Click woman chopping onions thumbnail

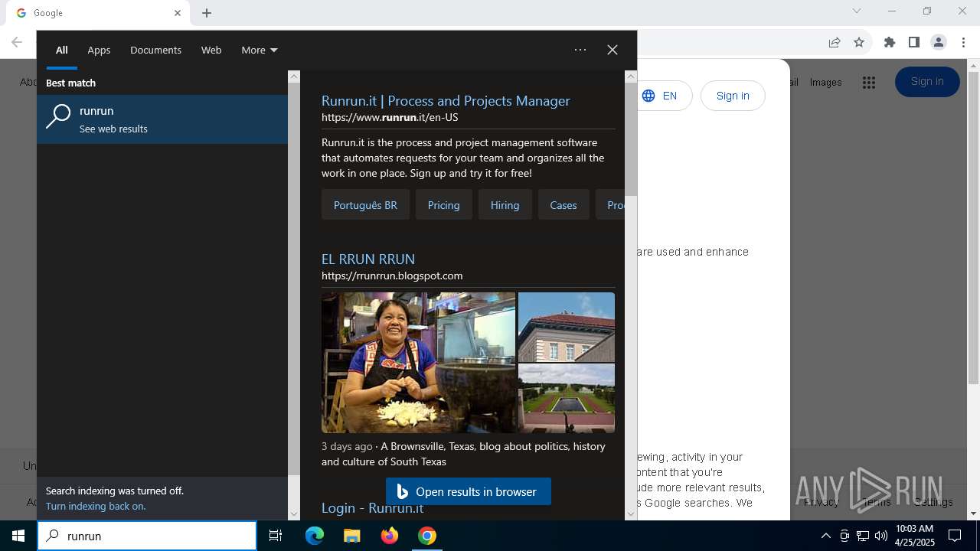[418, 363]
